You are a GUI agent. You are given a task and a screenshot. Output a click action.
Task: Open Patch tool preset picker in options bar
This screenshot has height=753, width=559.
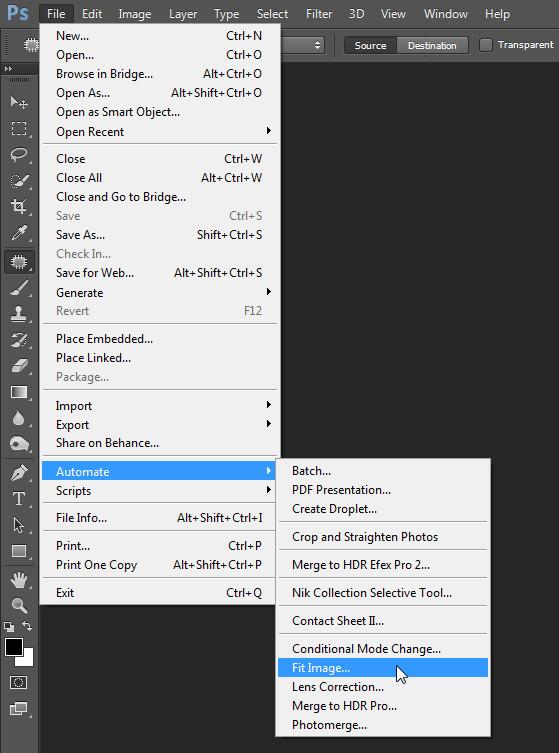(x=31, y=46)
